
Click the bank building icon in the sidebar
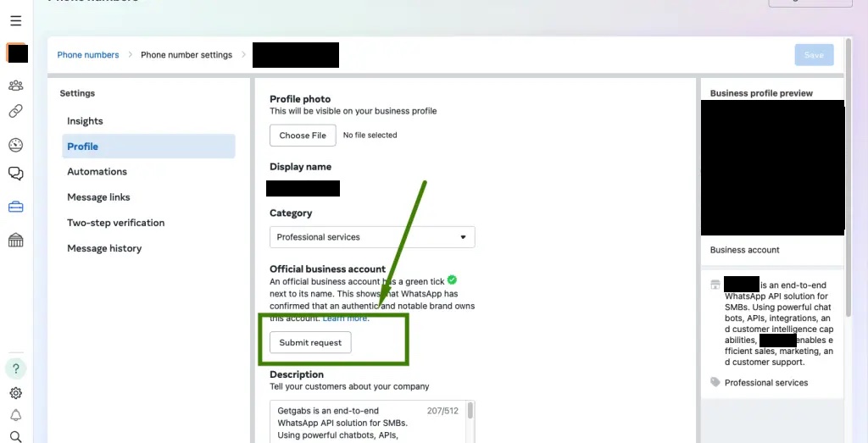pyautogui.click(x=16, y=241)
